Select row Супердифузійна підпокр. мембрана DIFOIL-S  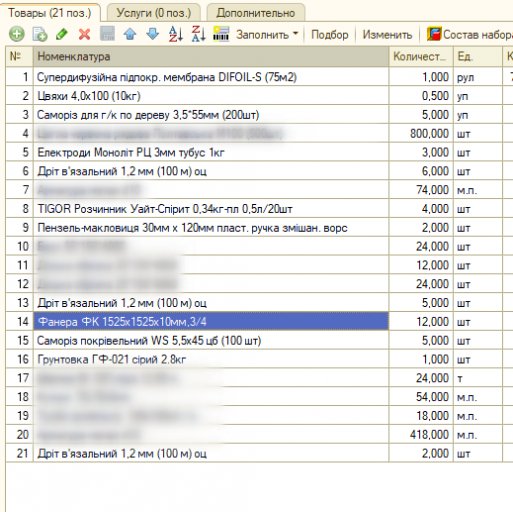(x=211, y=77)
